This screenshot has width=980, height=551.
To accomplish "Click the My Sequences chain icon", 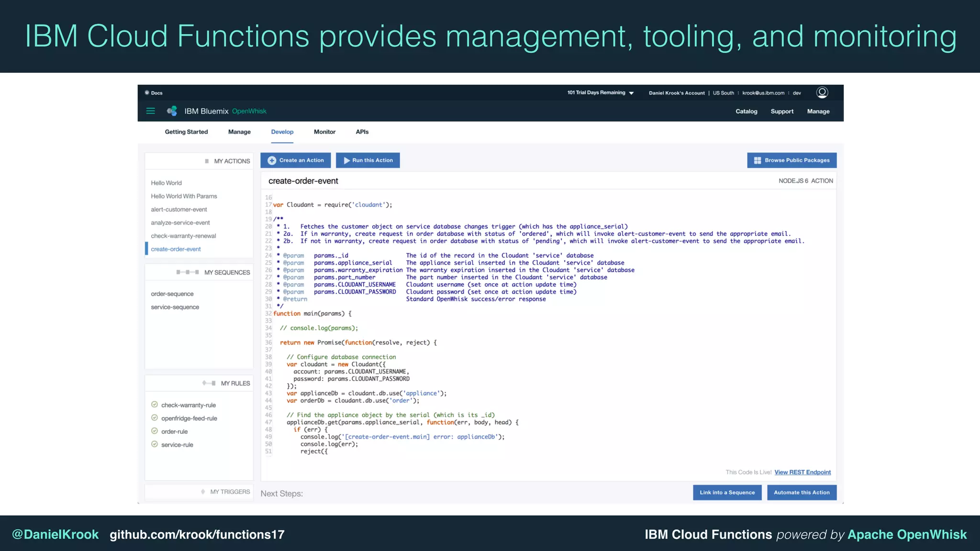I will pyautogui.click(x=188, y=272).
